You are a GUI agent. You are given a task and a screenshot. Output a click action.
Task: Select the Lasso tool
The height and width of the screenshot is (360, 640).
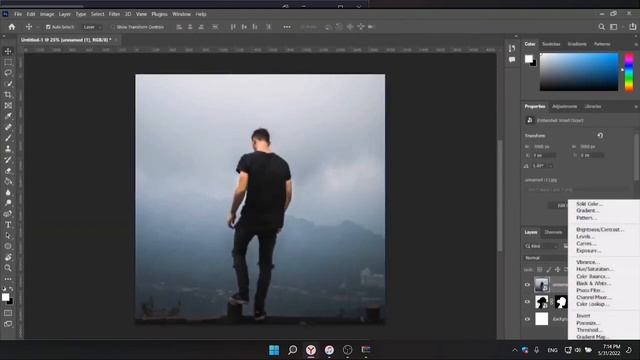click(x=8, y=73)
